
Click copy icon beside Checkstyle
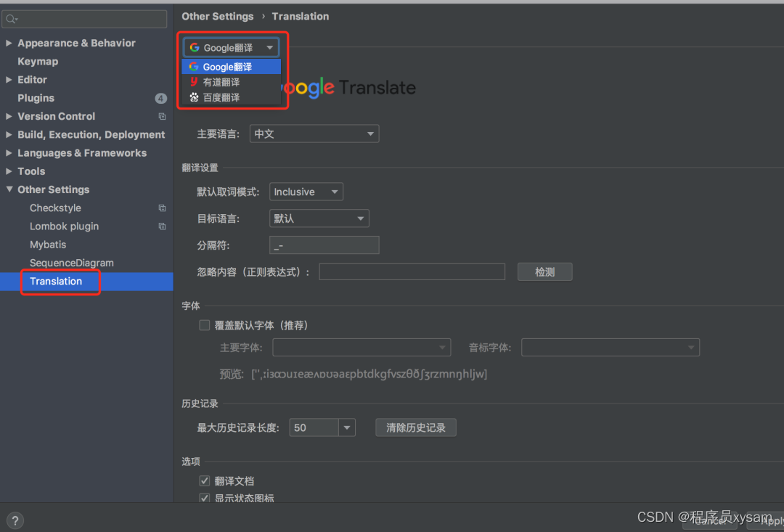coord(162,208)
